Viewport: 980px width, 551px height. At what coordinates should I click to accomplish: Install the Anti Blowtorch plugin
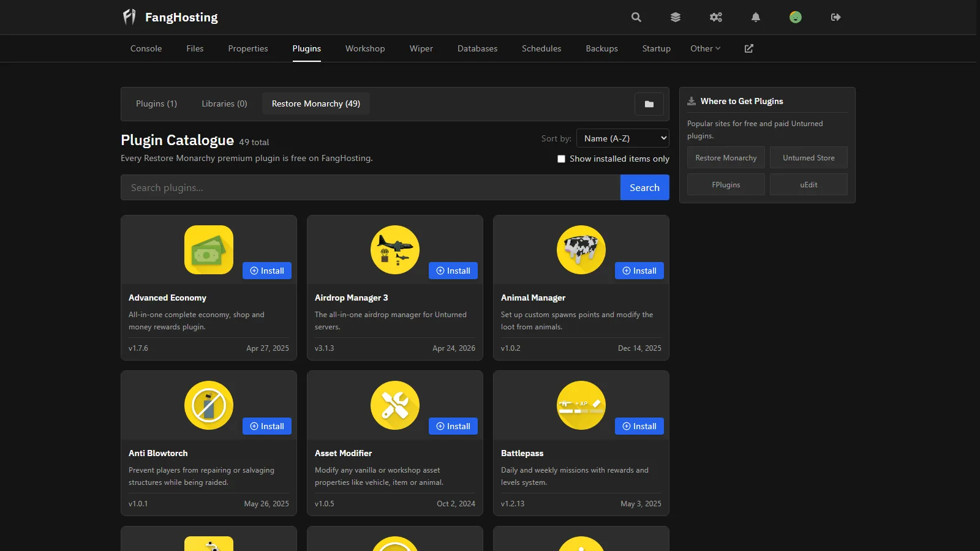[267, 426]
